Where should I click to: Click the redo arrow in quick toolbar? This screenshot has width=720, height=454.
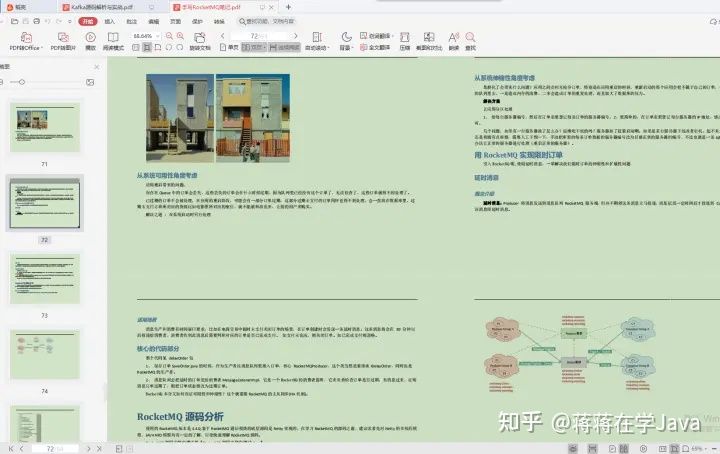click(59, 21)
